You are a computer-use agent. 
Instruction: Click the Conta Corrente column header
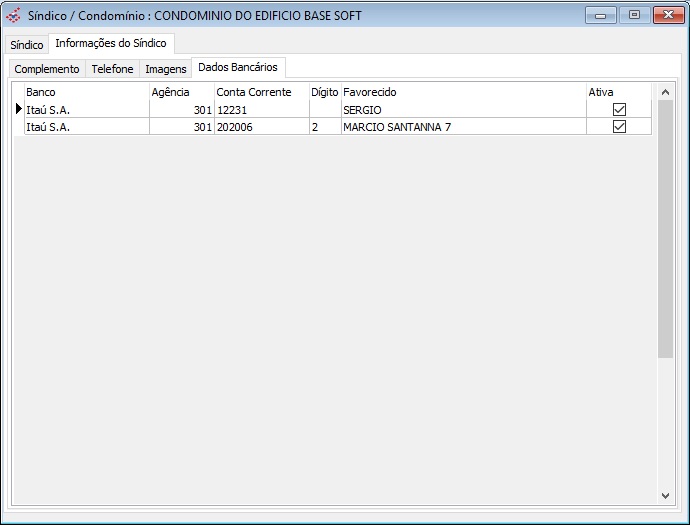point(261,92)
